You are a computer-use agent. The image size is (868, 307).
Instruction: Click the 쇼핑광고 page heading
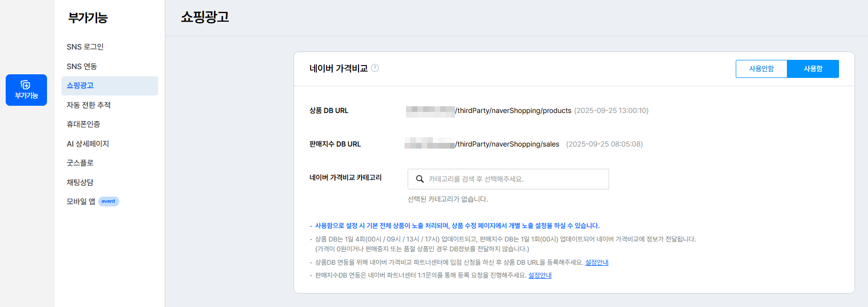tap(205, 17)
